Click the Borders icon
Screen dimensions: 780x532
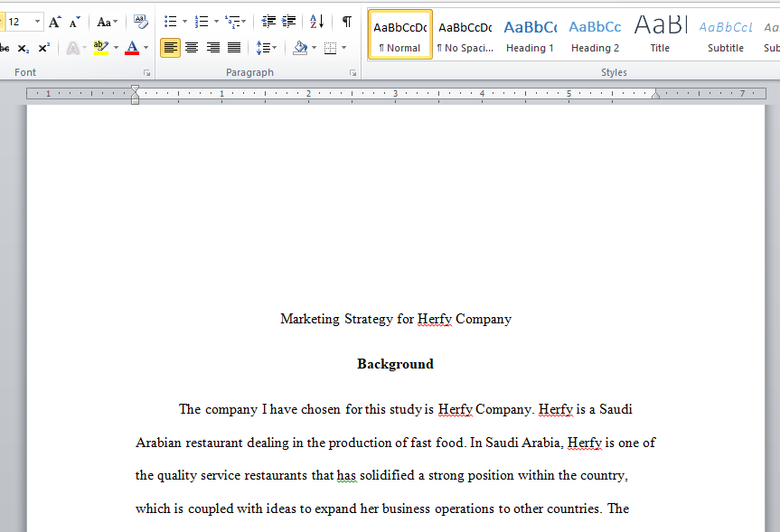(x=330, y=48)
